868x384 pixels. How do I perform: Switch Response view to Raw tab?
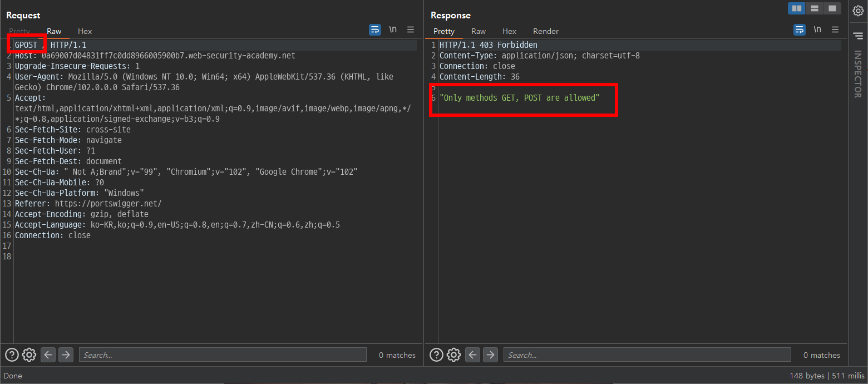479,31
